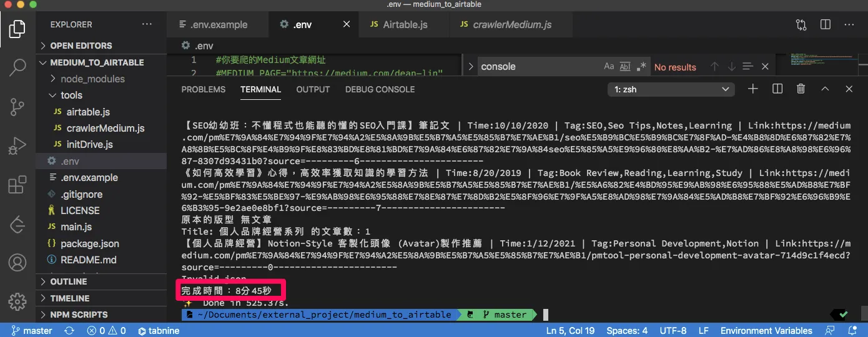This screenshot has height=337, width=868.
Task: Open the feedback icon in status bar
Action: coord(830,331)
